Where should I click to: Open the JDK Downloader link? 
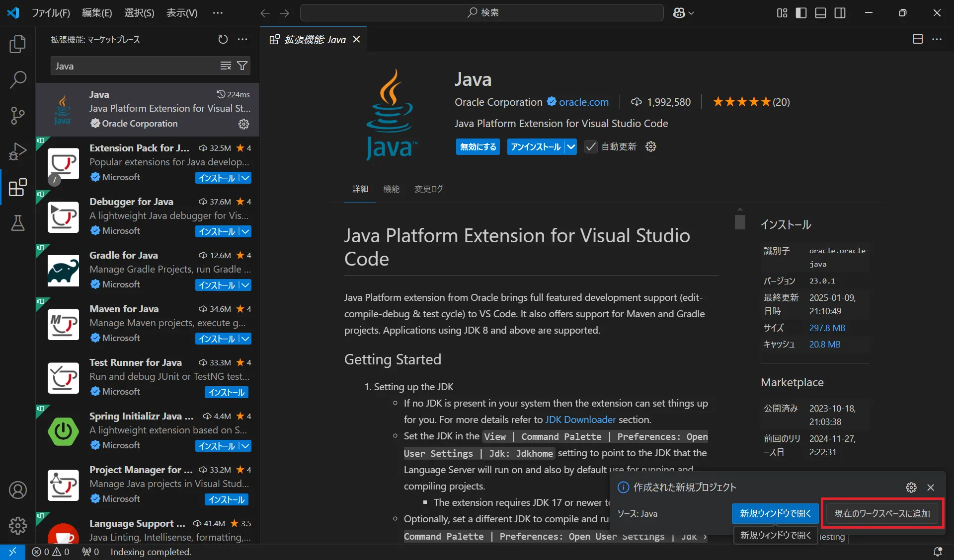[x=580, y=420]
